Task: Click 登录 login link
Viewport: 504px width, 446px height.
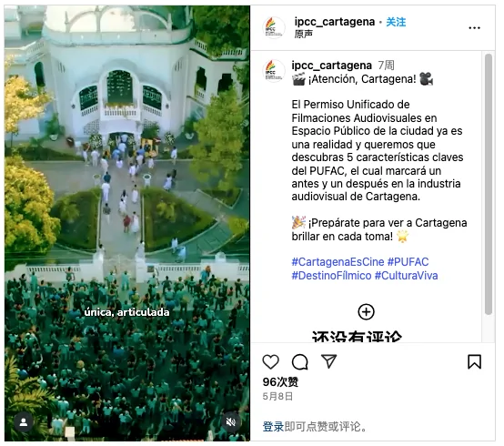Action: (x=273, y=427)
